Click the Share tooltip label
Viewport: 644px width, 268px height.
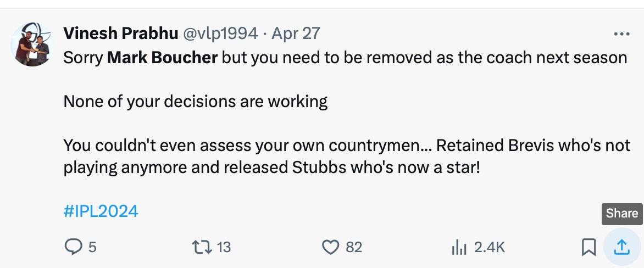[621, 214]
